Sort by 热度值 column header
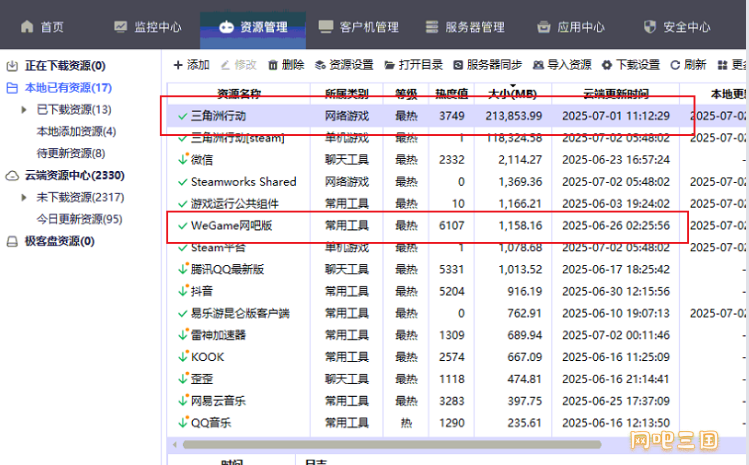This screenshot has width=749, height=465. (451, 94)
